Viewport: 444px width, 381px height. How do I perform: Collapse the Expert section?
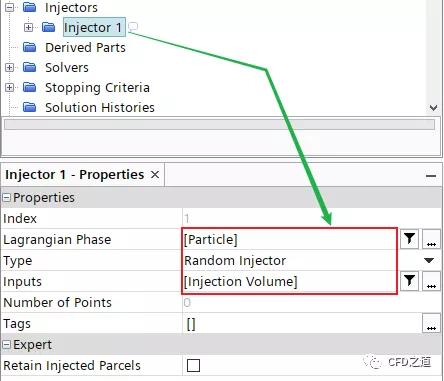[x=7, y=345]
